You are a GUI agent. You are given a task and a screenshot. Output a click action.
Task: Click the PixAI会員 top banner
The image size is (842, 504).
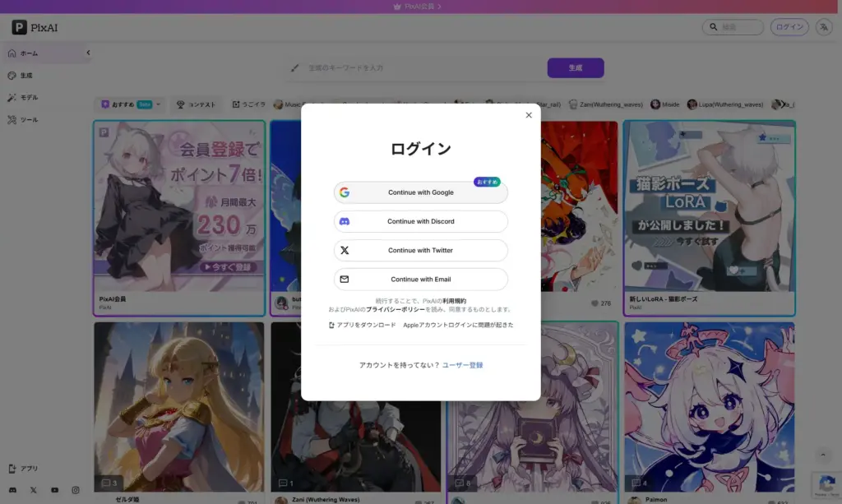pos(417,7)
